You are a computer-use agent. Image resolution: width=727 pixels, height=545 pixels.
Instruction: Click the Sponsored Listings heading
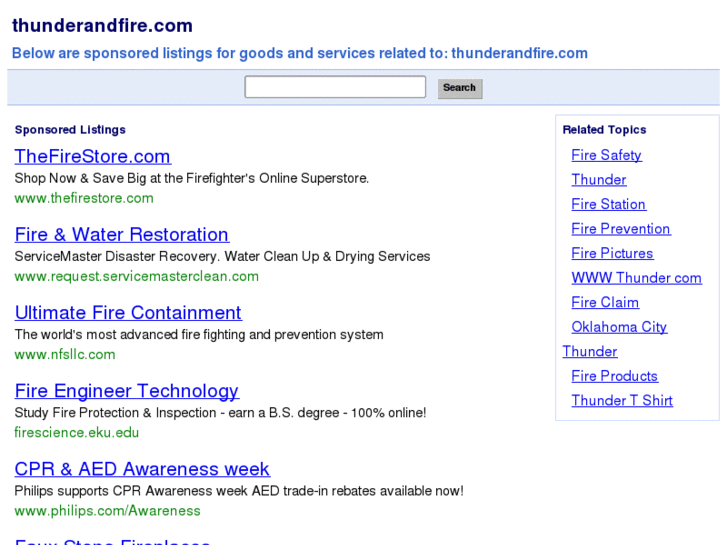[70, 129]
